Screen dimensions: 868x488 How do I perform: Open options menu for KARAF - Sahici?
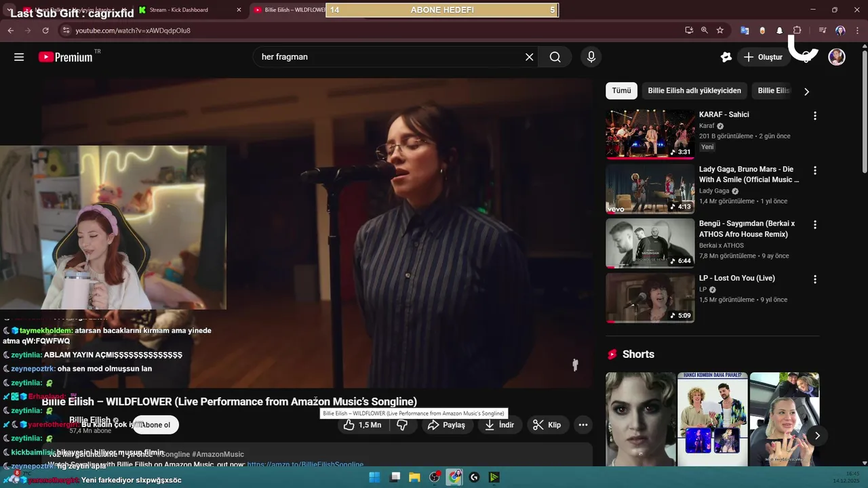pyautogui.click(x=815, y=116)
